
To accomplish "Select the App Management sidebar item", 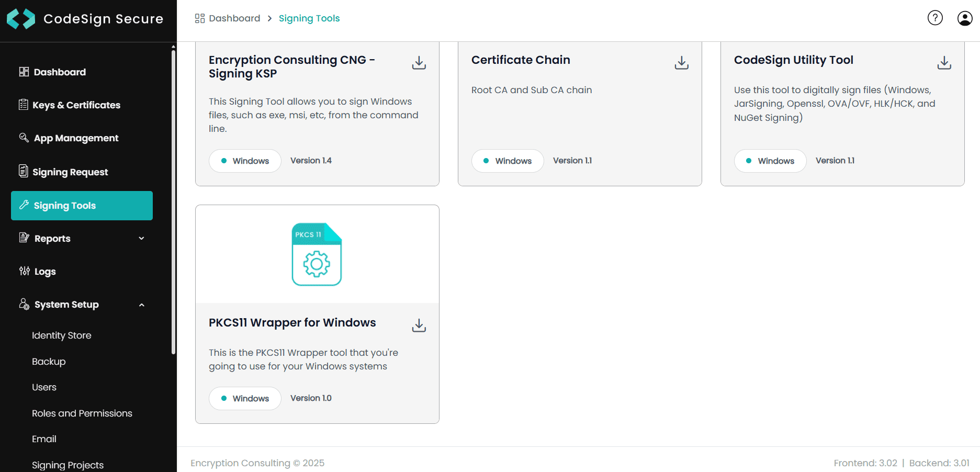I will (x=75, y=138).
